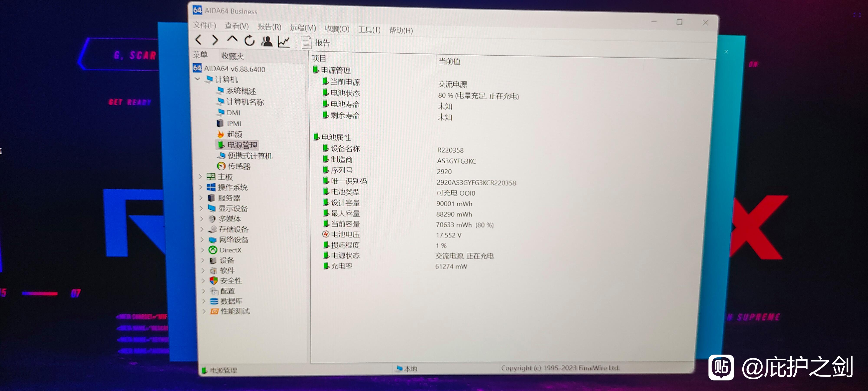
Task: Open 超频 flame icon entry
Action: pos(221,134)
